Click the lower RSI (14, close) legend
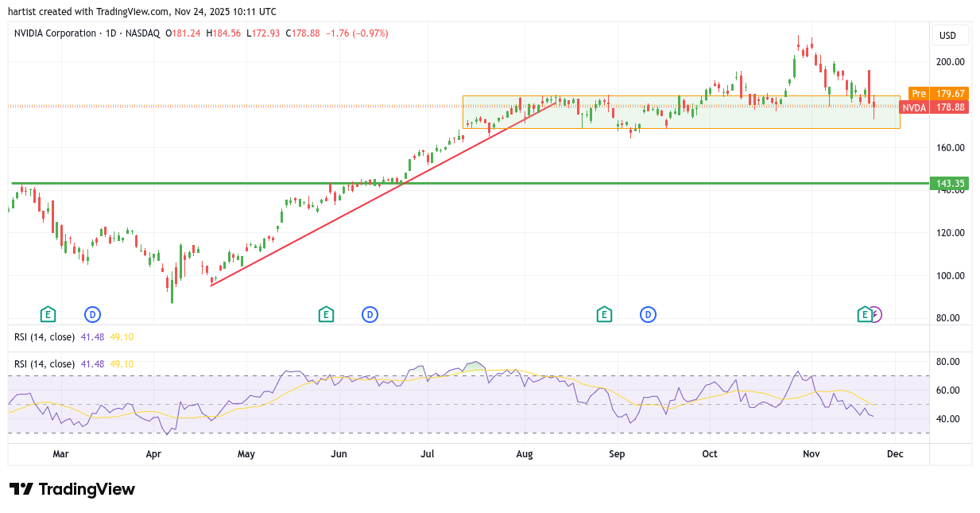Viewport: 980px width, 513px height. pos(45,363)
